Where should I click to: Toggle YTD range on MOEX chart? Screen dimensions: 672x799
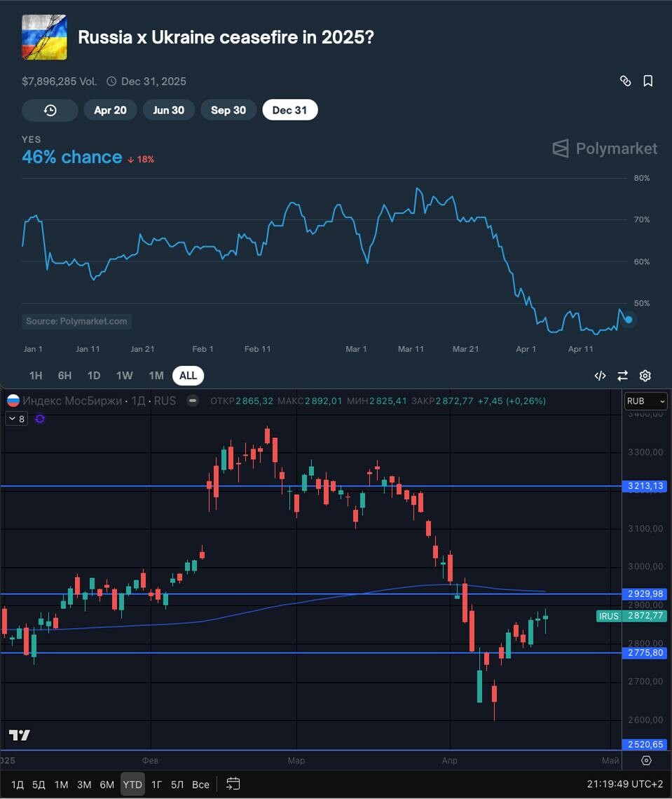tap(132, 784)
